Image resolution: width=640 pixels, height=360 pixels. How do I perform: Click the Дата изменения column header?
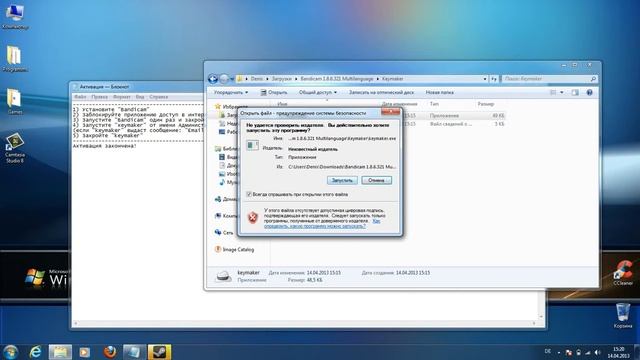(x=399, y=104)
